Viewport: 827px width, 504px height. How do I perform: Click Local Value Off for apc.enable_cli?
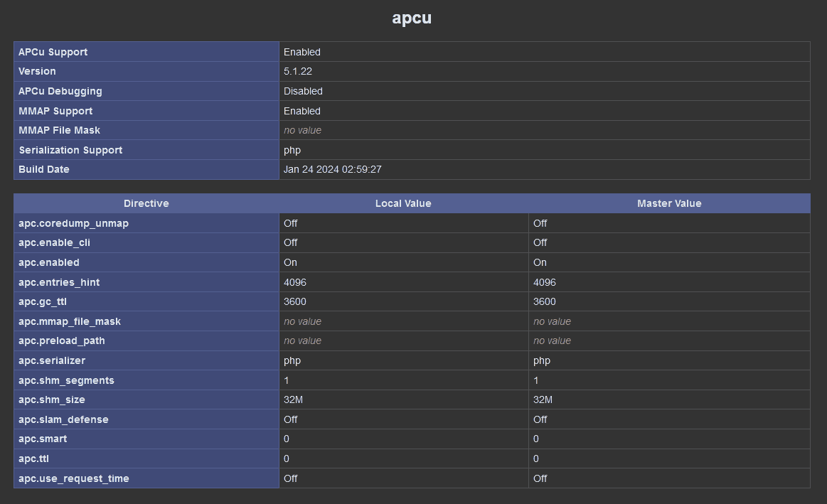(x=290, y=242)
